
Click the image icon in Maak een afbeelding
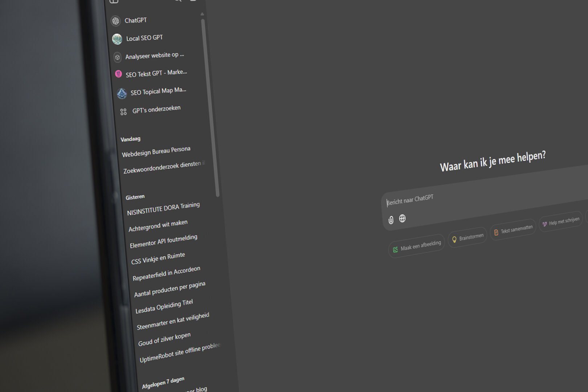point(395,249)
